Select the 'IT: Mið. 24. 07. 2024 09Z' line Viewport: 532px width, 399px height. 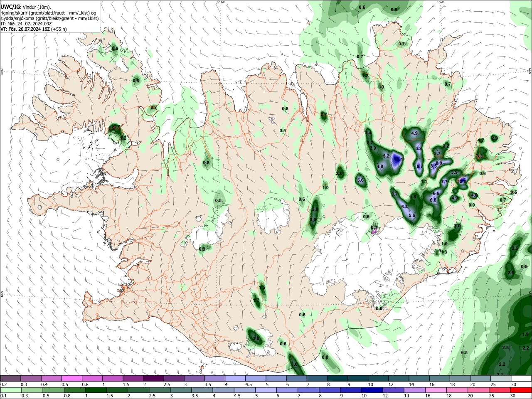coord(26,24)
